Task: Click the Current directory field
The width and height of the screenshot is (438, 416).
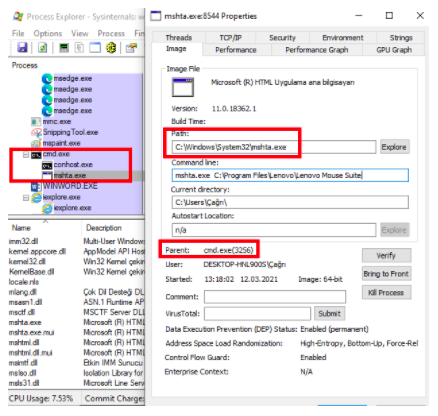Action: click(290, 202)
